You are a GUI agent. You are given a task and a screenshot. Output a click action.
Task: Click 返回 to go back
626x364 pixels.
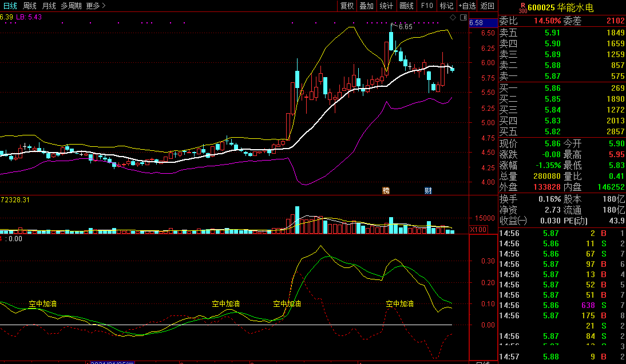488,6
